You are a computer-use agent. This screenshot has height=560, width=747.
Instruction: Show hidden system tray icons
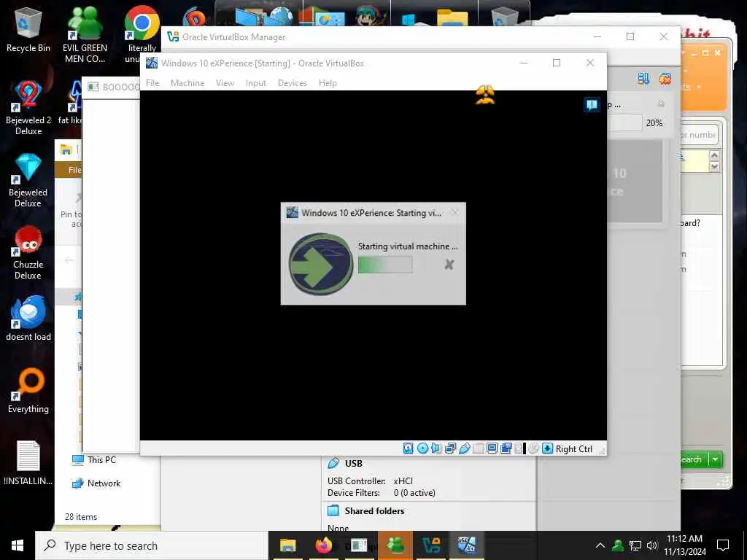(600, 545)
